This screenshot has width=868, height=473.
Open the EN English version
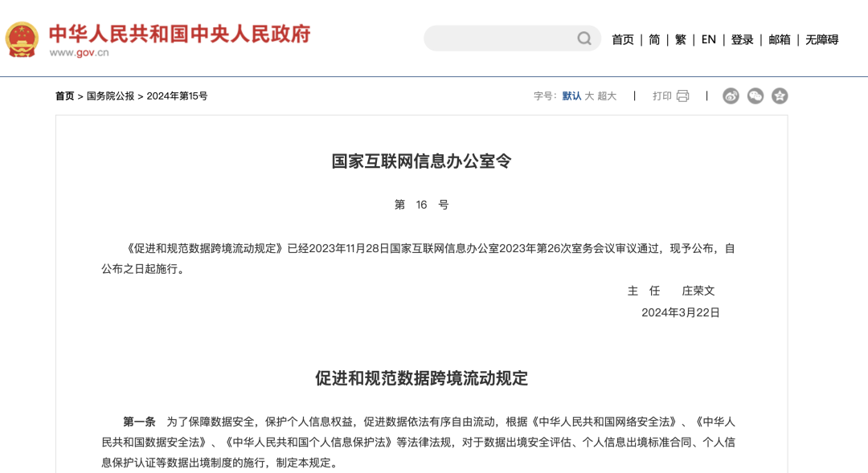709,40
